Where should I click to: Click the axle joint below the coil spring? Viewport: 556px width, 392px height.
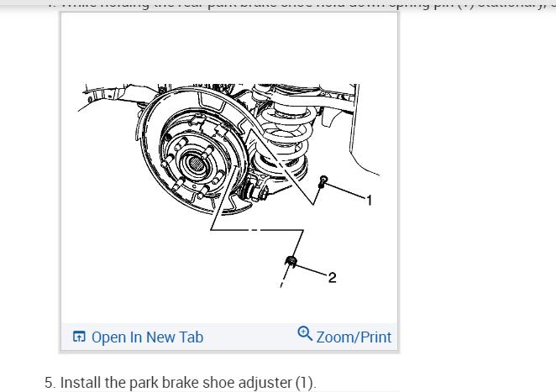click(x=257, y=191)
